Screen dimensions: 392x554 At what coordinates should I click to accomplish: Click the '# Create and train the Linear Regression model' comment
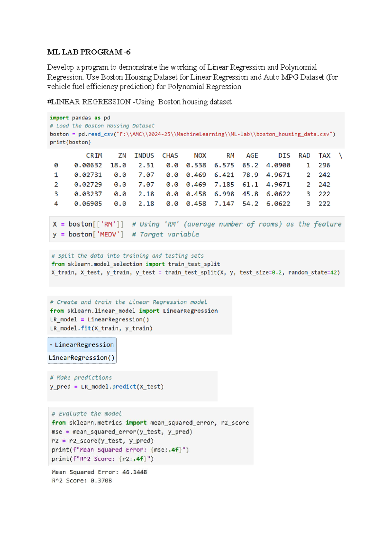click(128, 302)
